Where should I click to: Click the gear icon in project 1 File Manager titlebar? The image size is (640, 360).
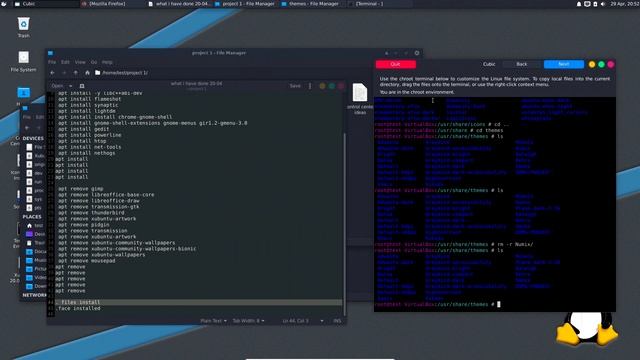417,53
